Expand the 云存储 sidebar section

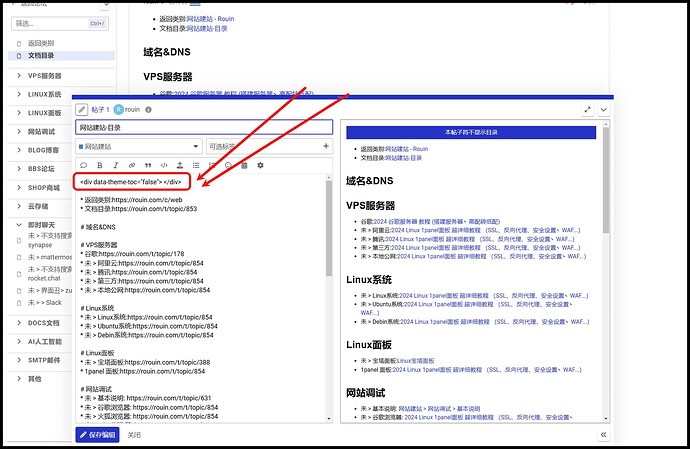click(19, 206)
